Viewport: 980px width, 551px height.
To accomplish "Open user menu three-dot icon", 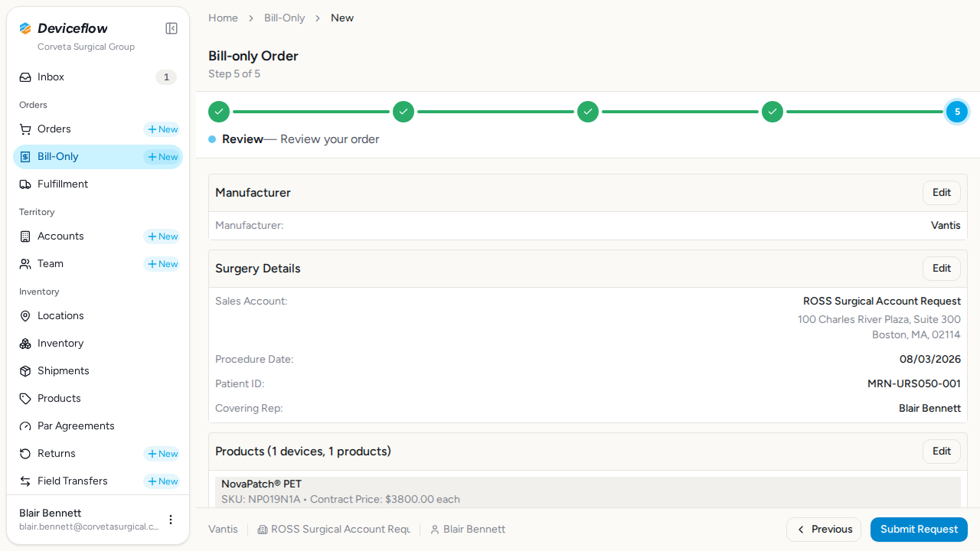I will (171, 520).
